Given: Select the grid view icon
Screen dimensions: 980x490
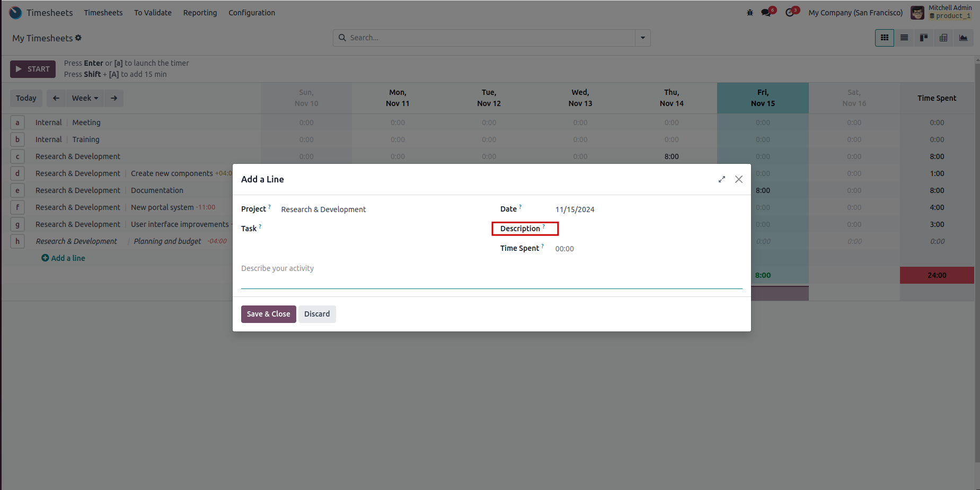Looking at the screenshot, I should pyautogui.click(x=885, y=38).
